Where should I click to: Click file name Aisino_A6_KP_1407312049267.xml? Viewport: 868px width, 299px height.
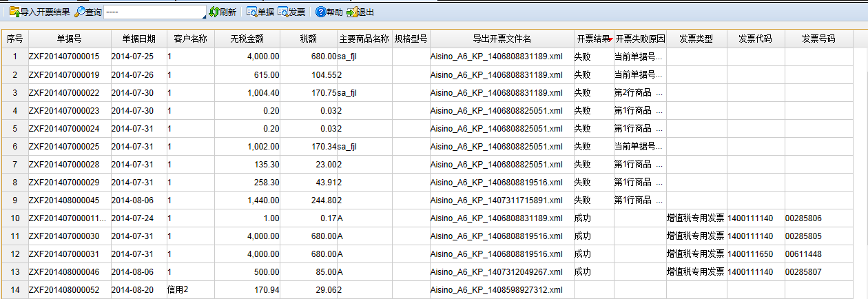[496, 271]
